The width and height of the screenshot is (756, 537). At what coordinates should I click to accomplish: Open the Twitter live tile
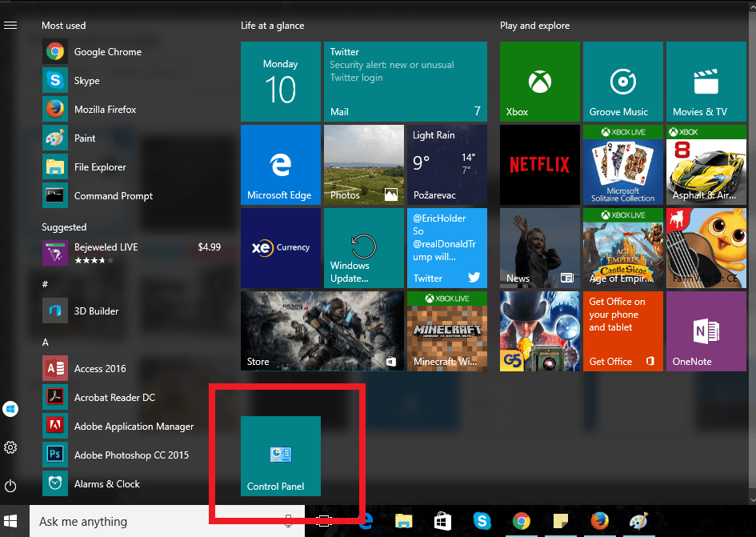(447, 248)
